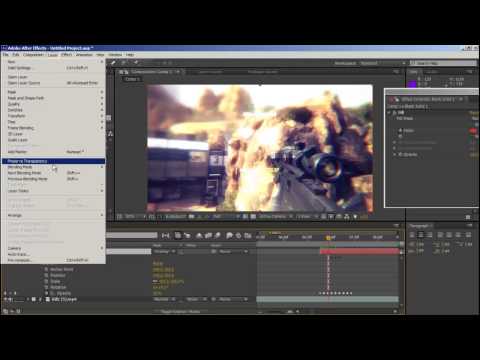The image size is (480, 360).
Task: Open the Graph Editor button
Action: click(x=248, y=236)
